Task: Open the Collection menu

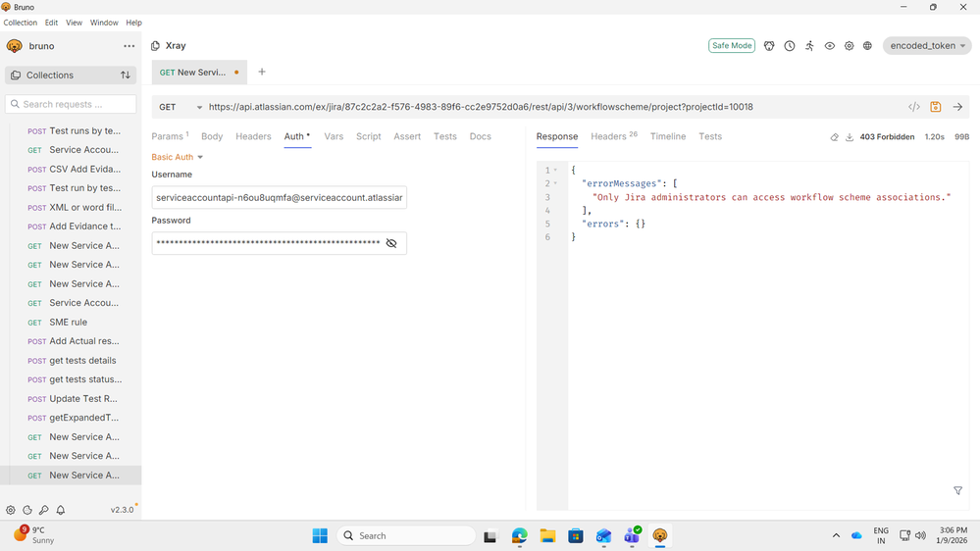Action: [20, 23]
